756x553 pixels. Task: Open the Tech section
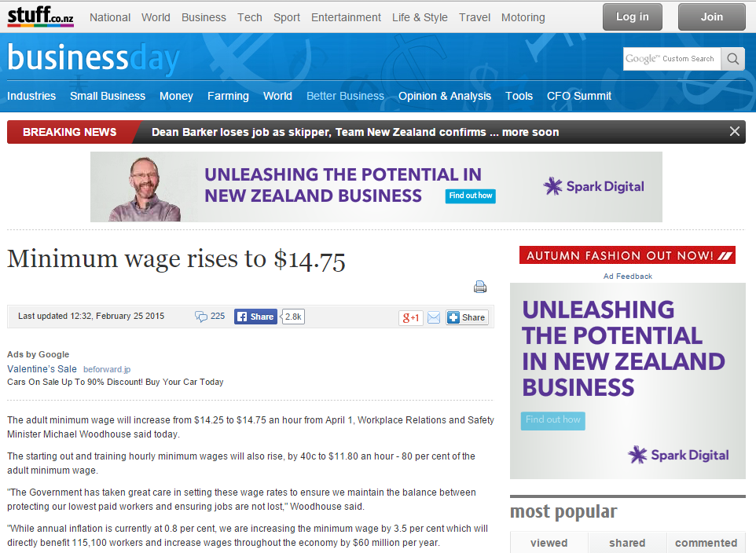[250, 17]
